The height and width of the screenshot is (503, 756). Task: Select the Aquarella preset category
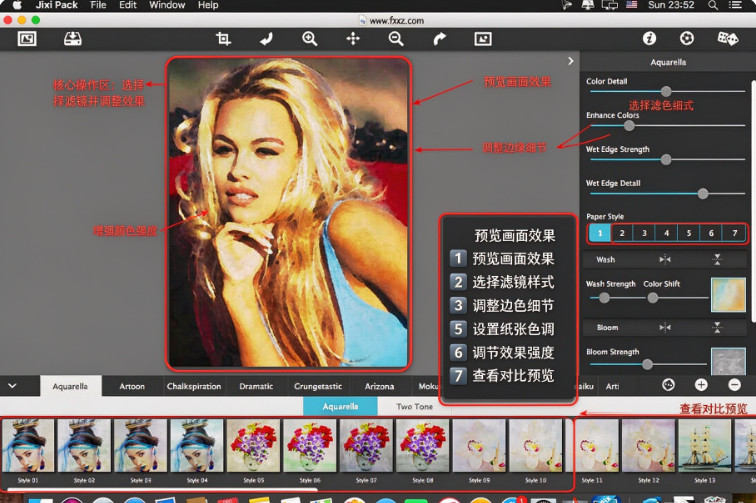(x=340, y=406)
